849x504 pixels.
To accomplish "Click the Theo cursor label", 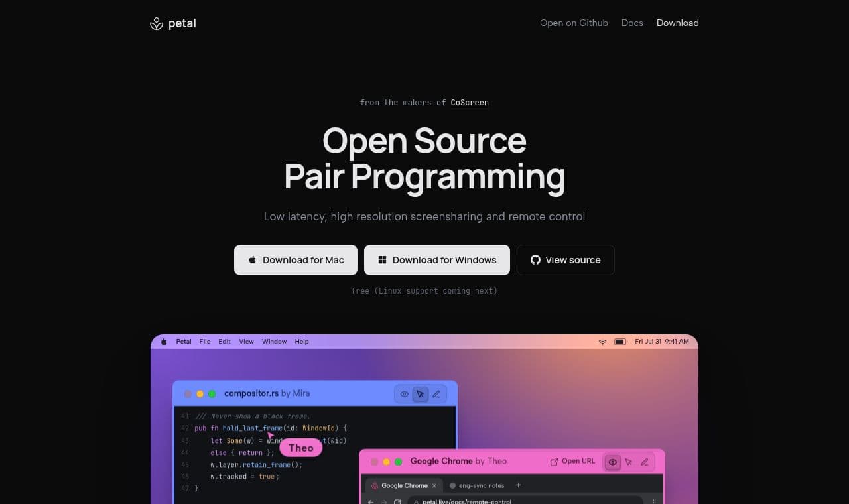I will [301, 448].
